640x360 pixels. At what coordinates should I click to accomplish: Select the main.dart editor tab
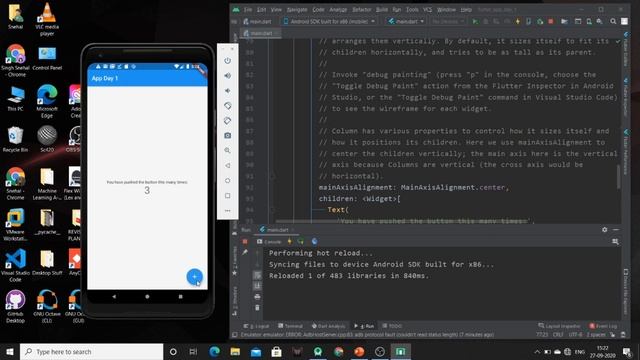[x=261, y=33]
